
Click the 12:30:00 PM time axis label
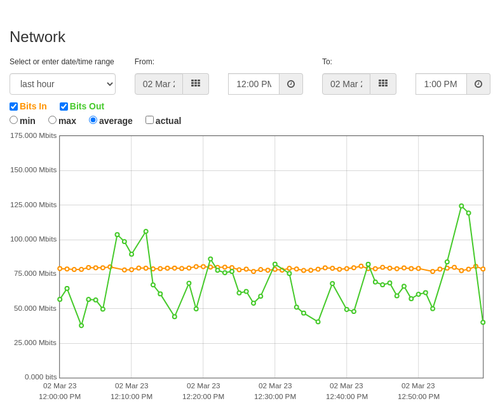(x=275, y=397)
